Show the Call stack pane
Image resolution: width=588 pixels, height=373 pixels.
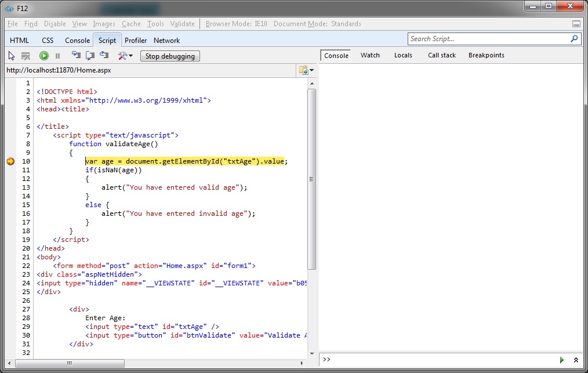(x=442, y=56)
